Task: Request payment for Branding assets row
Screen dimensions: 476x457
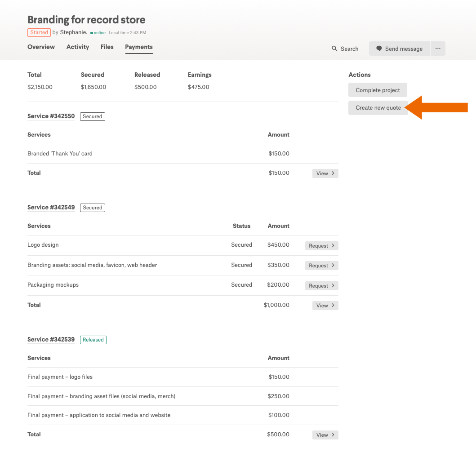Action: click(x=321, y=266)
